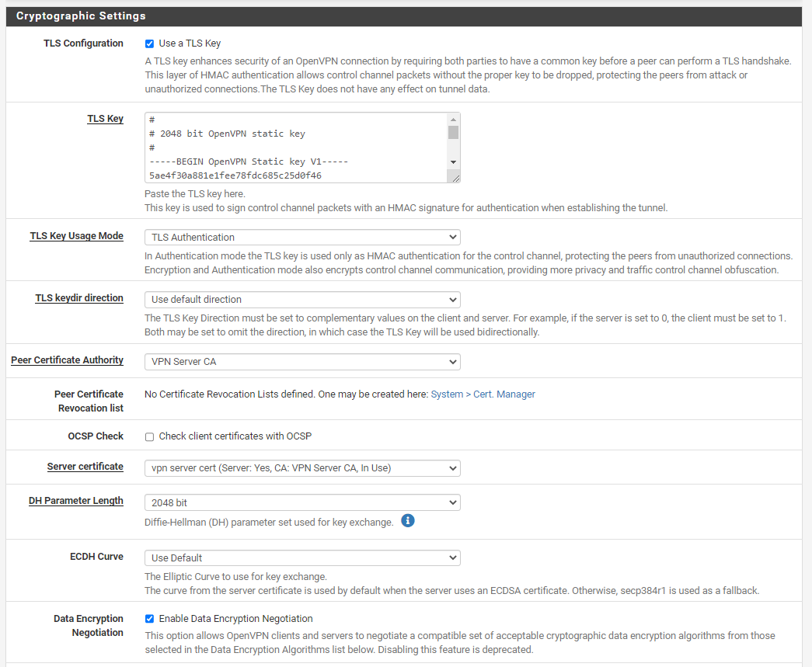Image resolution: width=812 pixels, height=667 pixels.
Task: Click the OCSP Check label
Action: point(96,436)
